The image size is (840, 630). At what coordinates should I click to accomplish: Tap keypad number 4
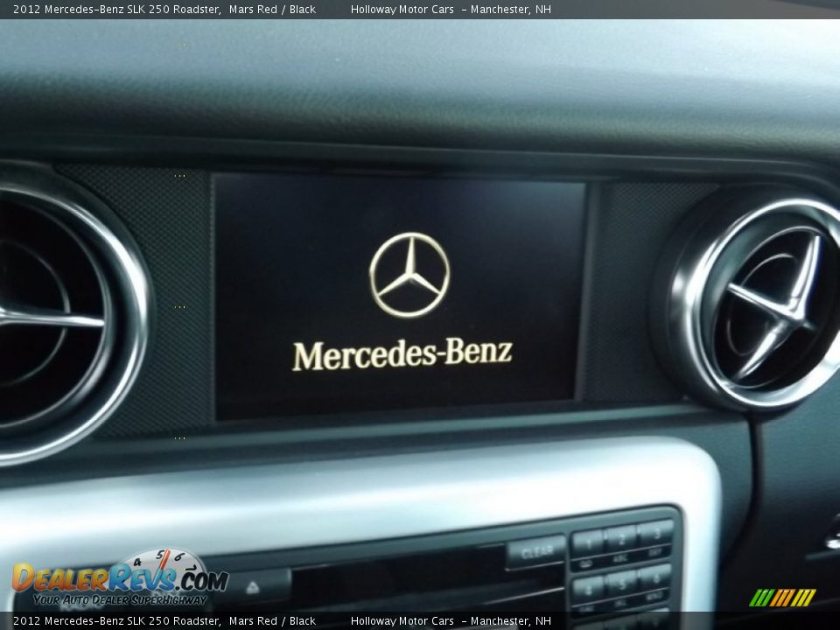588,591
